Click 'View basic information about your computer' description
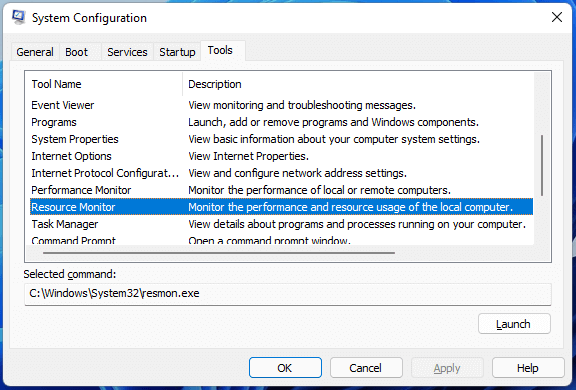Image resolution: width=576 pixels, height=390 pixels. 334,139
